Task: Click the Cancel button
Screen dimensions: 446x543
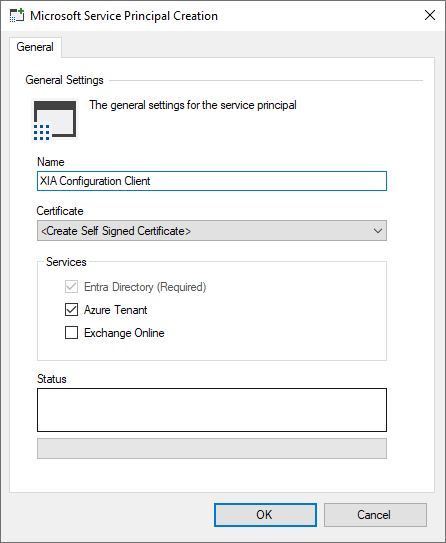Action: [375, 515]
